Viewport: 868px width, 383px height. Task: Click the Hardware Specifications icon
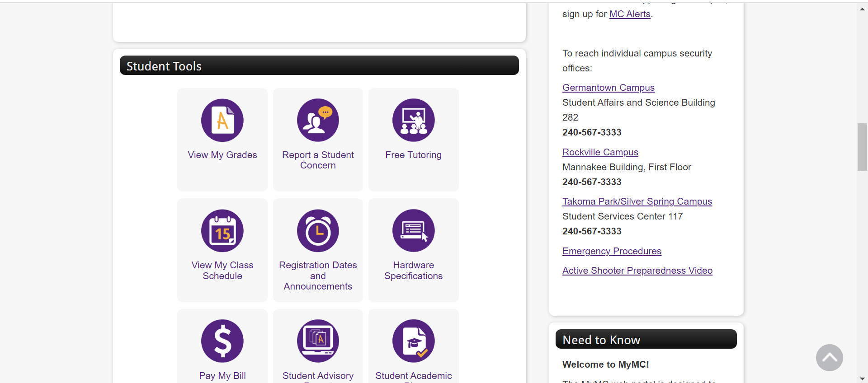pyautogui.click(x=413, y=231)
